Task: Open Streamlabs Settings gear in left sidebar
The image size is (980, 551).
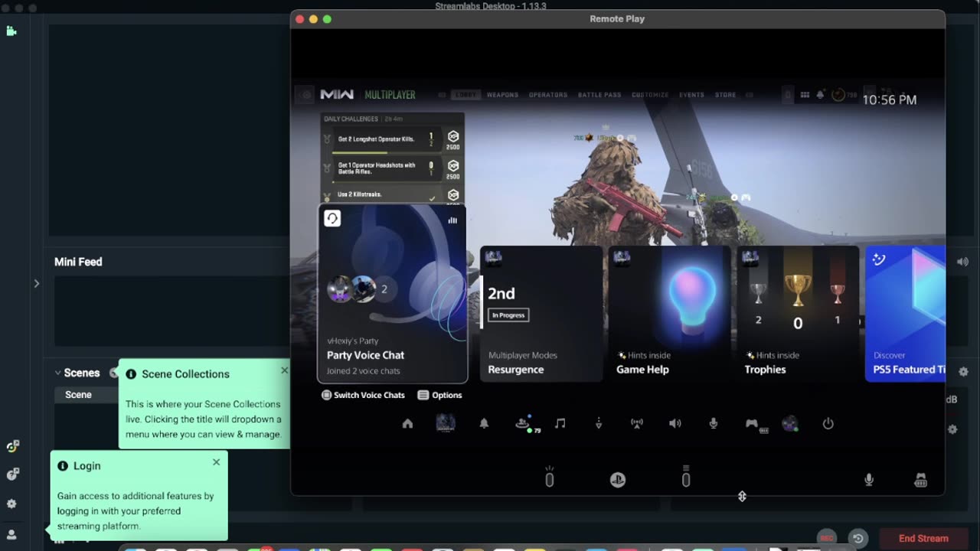Action: [x=11, y=504]
